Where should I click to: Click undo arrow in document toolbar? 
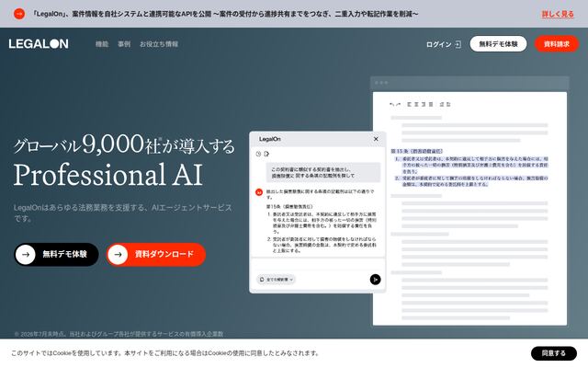point(392,104)
